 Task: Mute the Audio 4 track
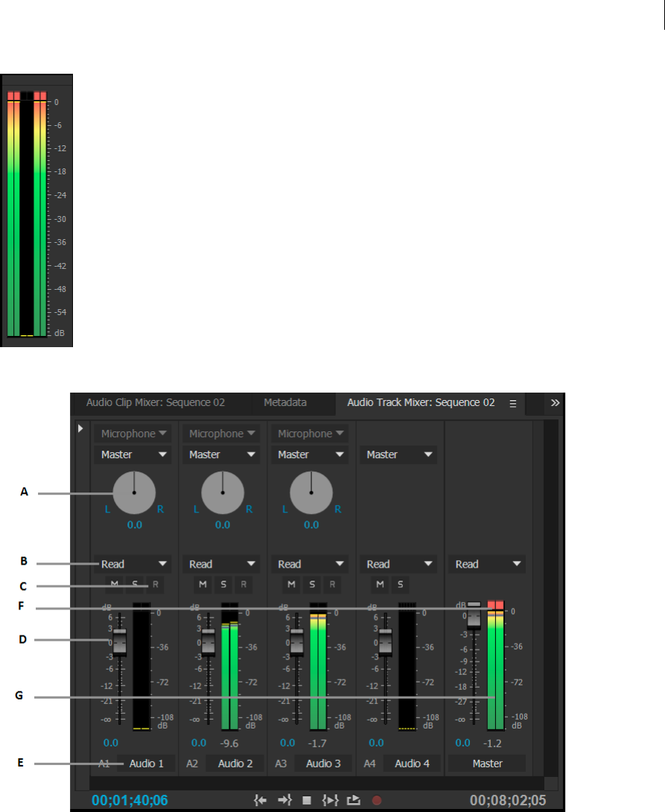point(380,584)
